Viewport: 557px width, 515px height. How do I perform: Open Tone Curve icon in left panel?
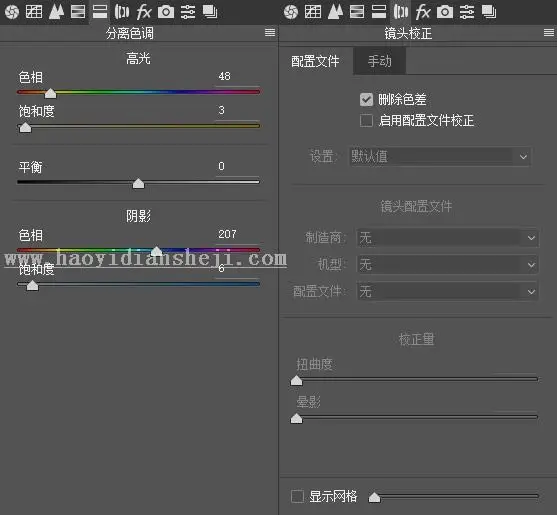pyautogui.click(x=34, y=12)
